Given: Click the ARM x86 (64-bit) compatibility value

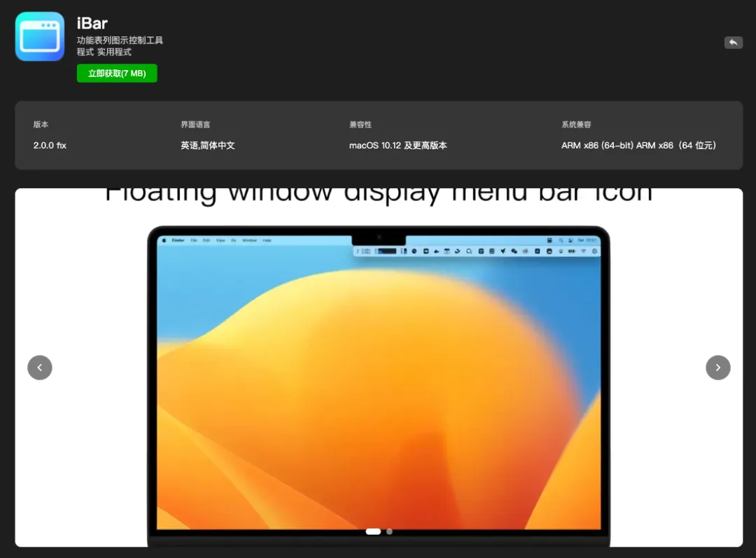Looking at the screenshot, I should coord(638,145).
